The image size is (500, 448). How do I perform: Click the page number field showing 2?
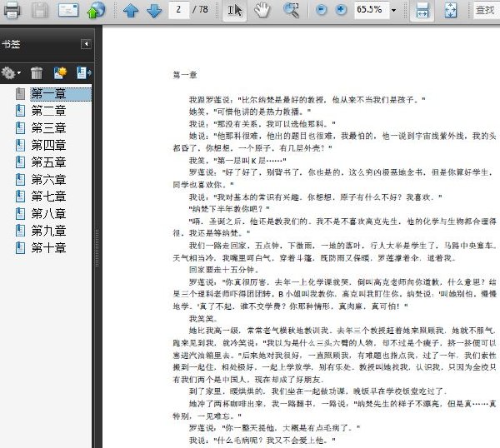pos(178,10)
